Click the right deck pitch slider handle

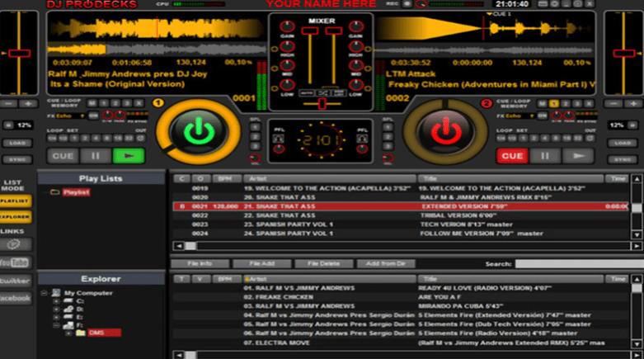[x=624, y=53]
